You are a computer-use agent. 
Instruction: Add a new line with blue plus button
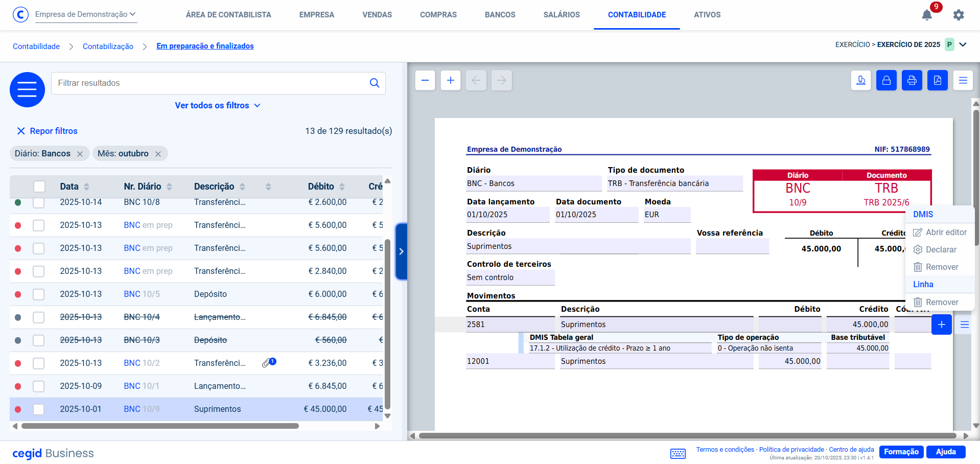coord(942,324)
